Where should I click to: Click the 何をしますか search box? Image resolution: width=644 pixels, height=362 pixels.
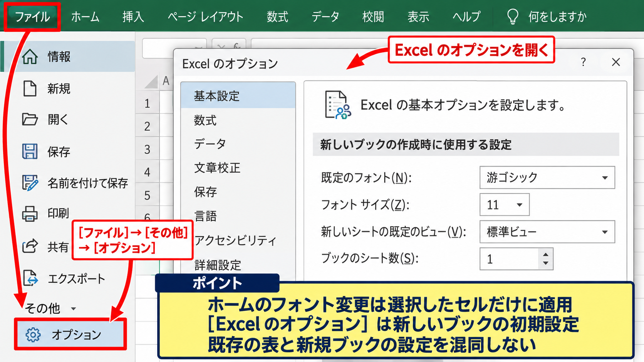(x=557, y=17)
